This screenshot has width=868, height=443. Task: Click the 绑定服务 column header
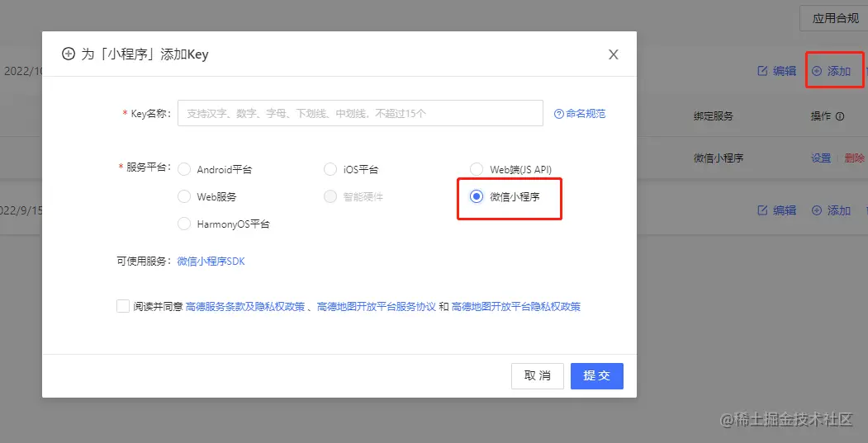tap(714, 116)
